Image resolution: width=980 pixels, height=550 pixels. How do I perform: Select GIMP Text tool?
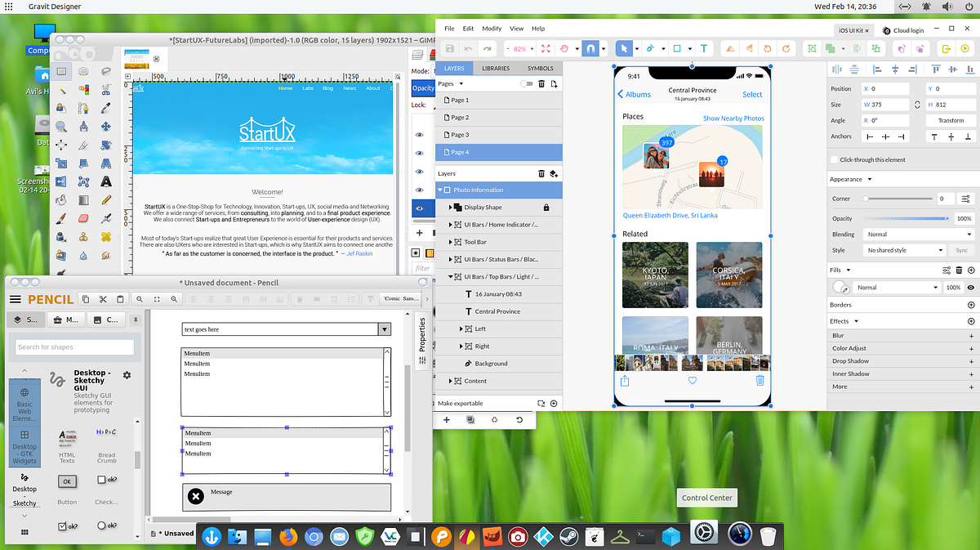(x=106, y=181)
